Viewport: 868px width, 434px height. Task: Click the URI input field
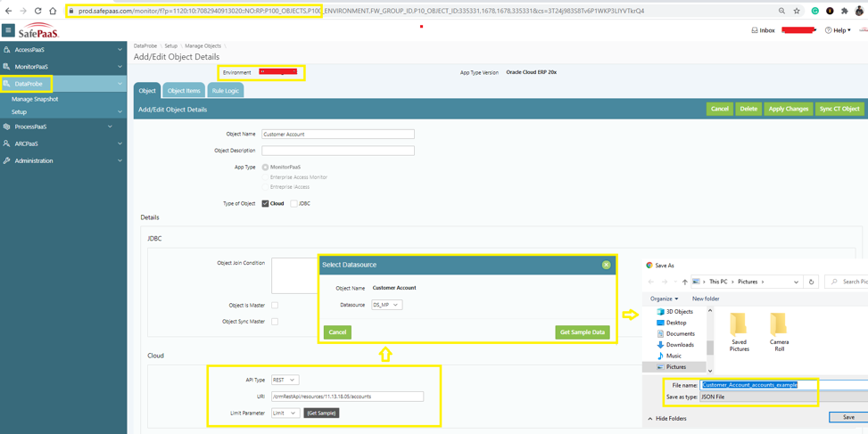pyautogui.click(x=348, y=397)
